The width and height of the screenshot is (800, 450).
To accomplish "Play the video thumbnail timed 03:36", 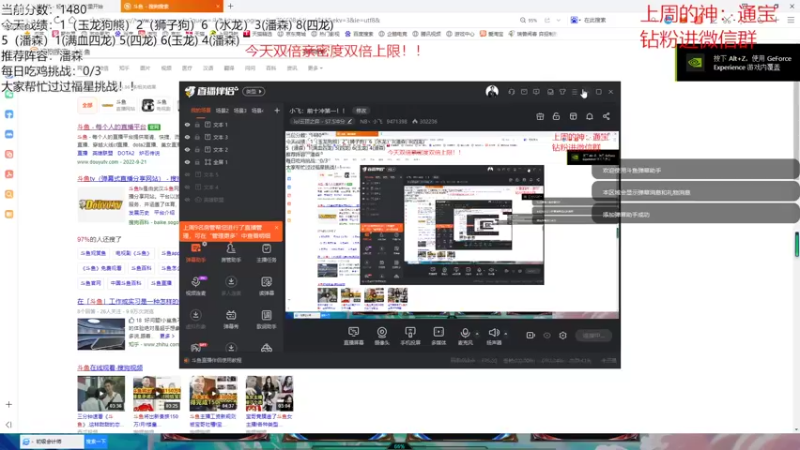I will 101,393.
